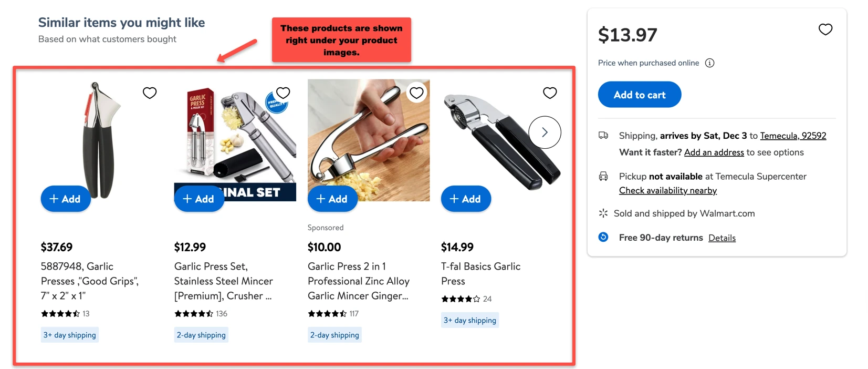This screenshot has width=868, height=369.
Task: Toggle favorite on the Good Grips garlic press
Action: (x=149, y=93)
